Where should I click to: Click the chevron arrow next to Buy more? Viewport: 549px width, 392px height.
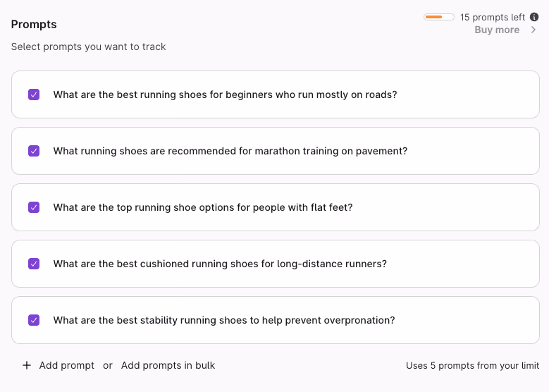pyautogui.click(x=533, y=30)
